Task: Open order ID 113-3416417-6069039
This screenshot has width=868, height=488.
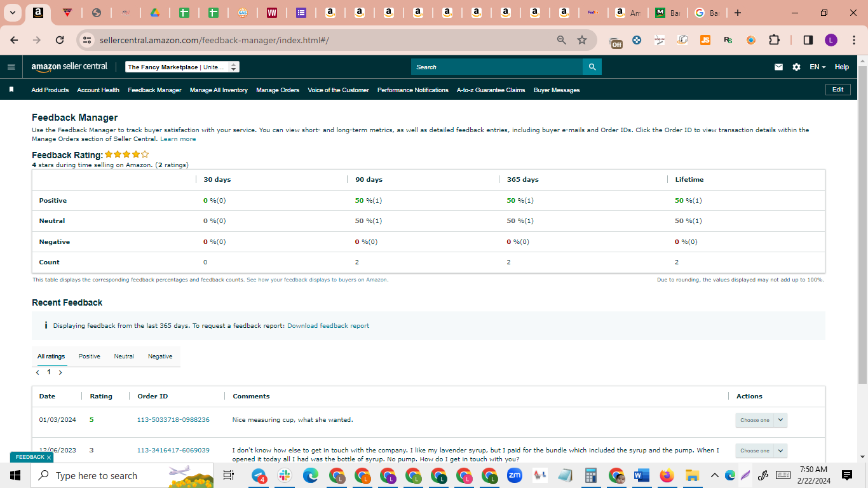Action: point(173,451)
